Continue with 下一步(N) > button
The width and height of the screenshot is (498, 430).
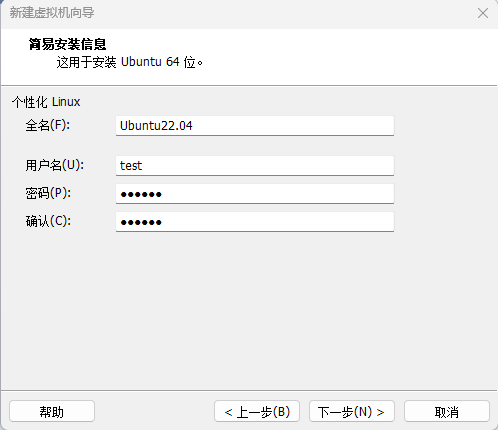[352, 412]
